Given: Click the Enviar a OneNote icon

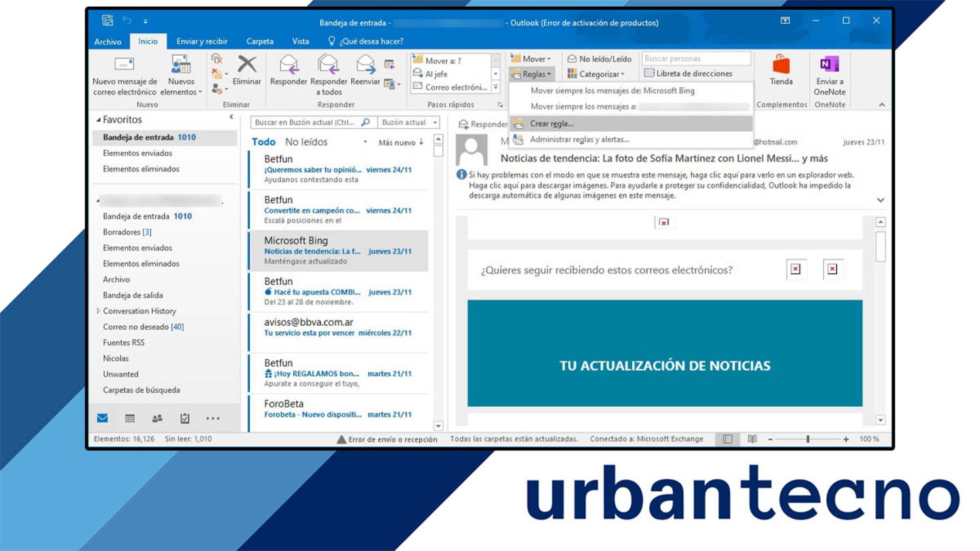Looking at the screenshot, I should 830,64.
